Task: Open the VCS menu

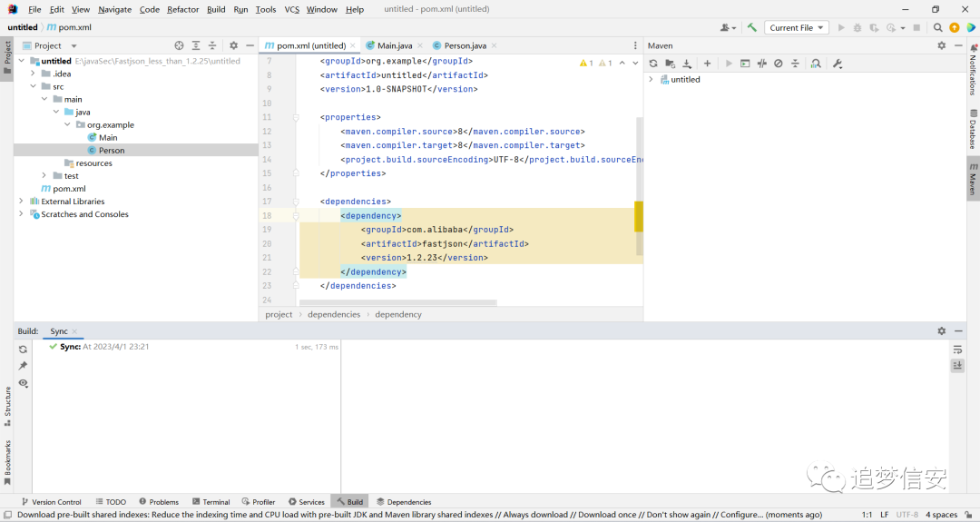Action: click(x=292, y=9)
